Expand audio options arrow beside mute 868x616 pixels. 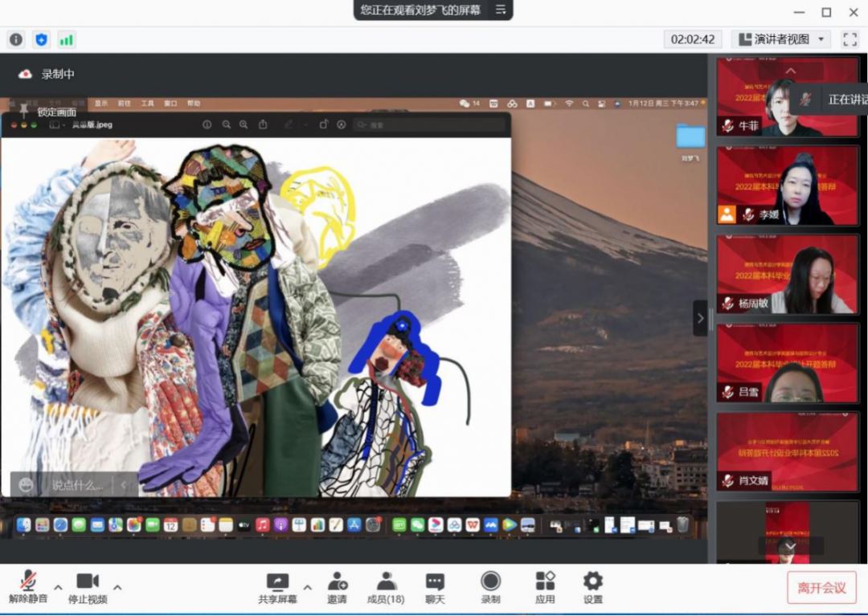tap(58, 587)
